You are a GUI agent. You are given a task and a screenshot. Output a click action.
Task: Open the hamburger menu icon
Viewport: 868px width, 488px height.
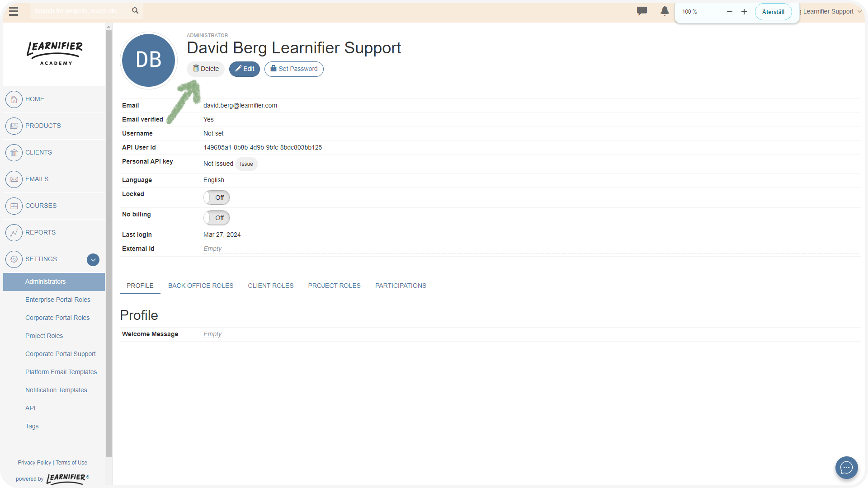tap(14, 11)
